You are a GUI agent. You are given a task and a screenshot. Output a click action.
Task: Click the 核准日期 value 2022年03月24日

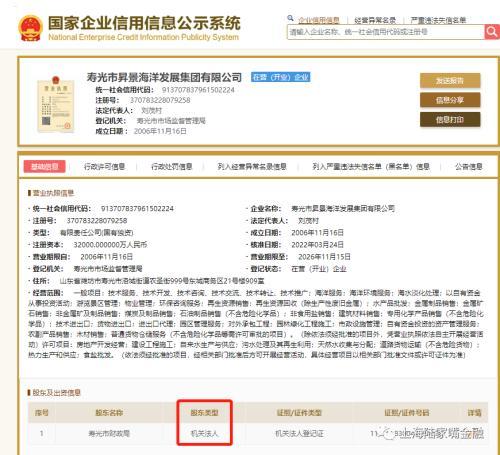pos(317,245)
